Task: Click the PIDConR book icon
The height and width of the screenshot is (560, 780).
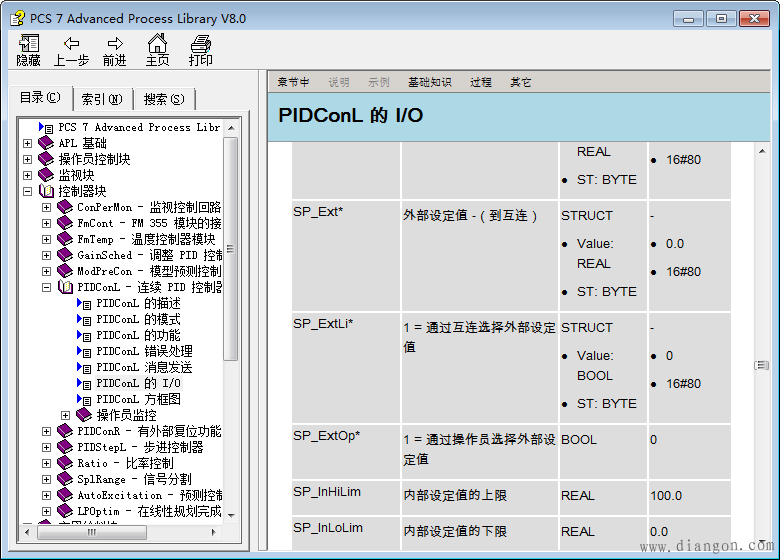Action: coord(65,431)
